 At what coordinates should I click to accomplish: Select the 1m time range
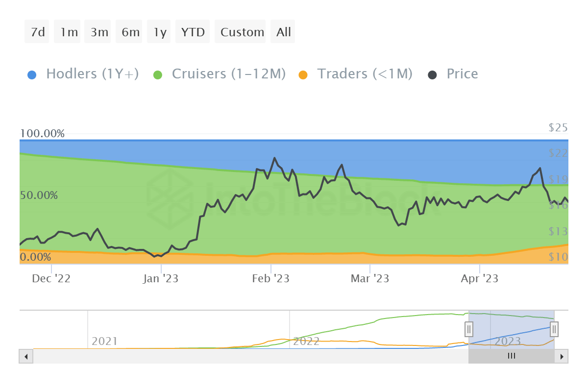tap(69, 32)
